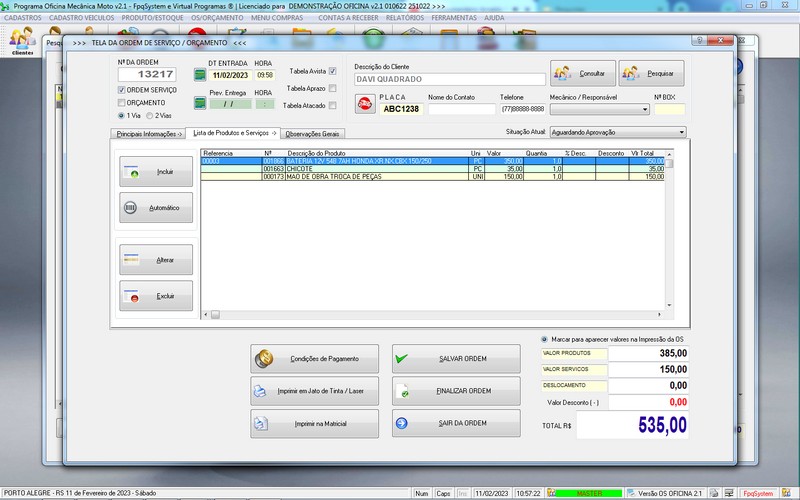Open the CADASTRO VEICULOS menu
Image resolution: width=800 pixels, height=500 pixels.
(82, 17)
